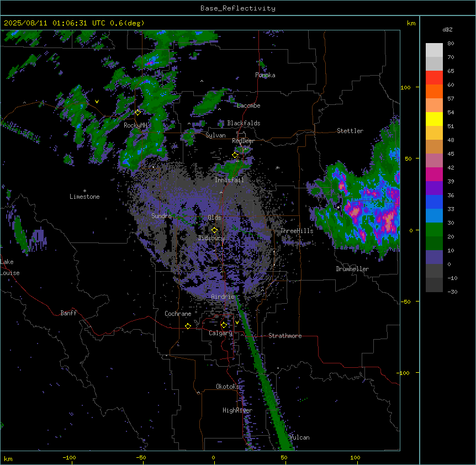Select the Calgary label
The height and width of the screenshot is (465, 476).
click(221, 333)
